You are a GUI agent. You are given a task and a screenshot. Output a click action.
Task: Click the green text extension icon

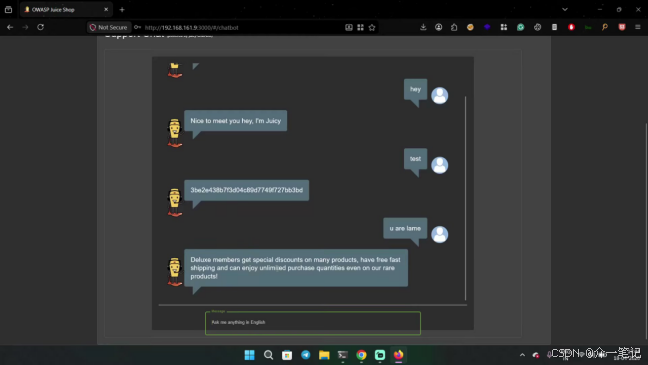pyautogui.click(x=588, y=27)
